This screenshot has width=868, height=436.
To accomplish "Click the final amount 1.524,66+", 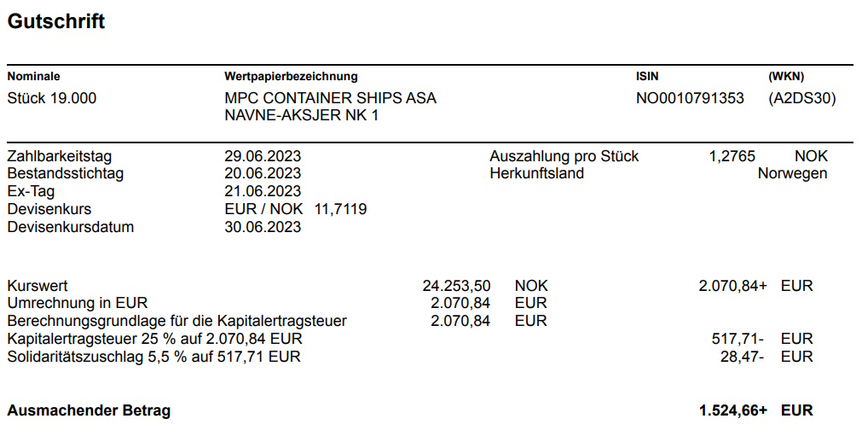I will tap(732, 410).
